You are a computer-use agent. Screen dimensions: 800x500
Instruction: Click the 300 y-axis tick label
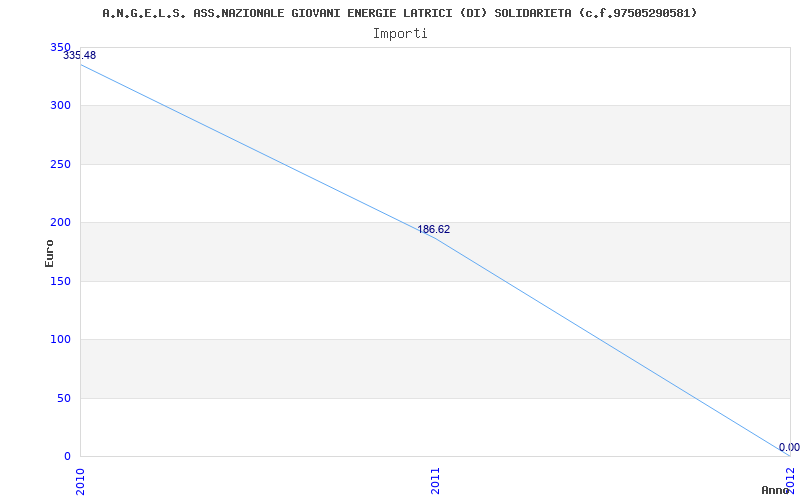[x=60, y=106]
